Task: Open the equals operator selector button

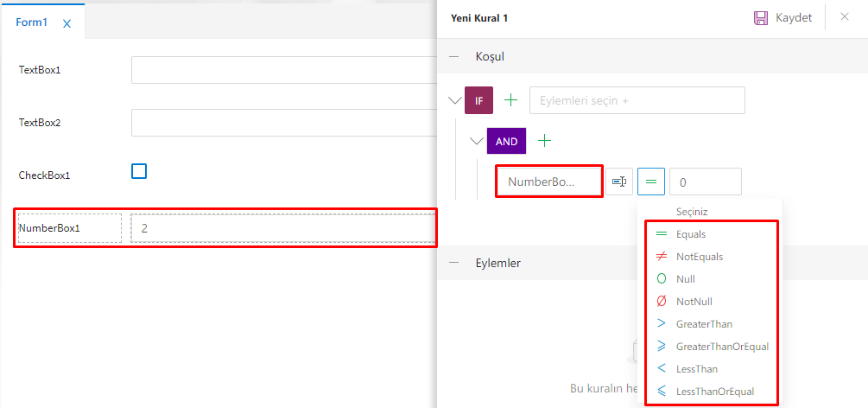Action: pos(651,182)
